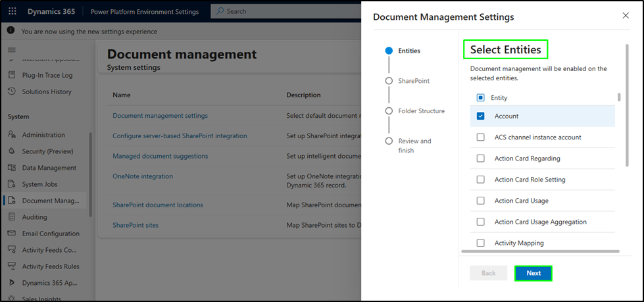The height and width of the screenshot is (302, 644).
Task: Click the Auditing icon in sidebar
Action: (12, 217)
